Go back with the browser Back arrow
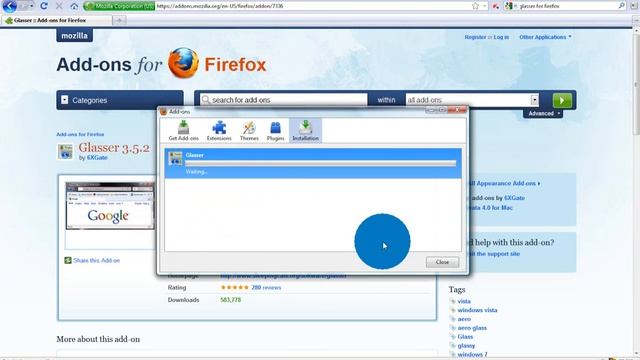 click(10, 6)
